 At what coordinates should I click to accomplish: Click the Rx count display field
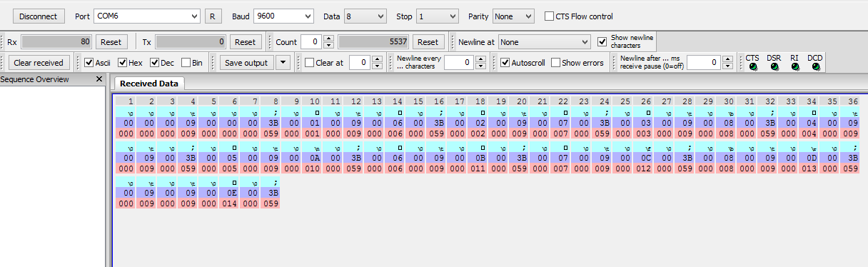pos(57,42)
